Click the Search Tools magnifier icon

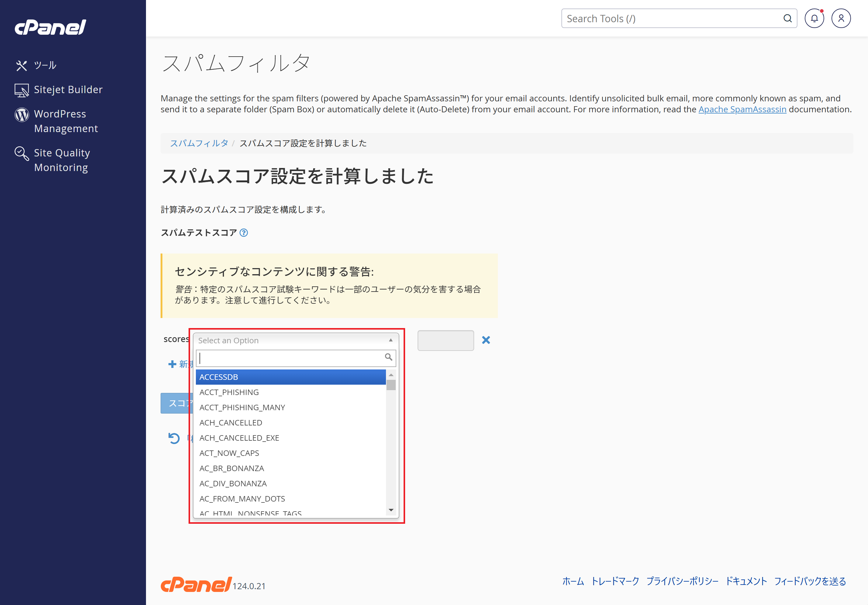(787, 19)
